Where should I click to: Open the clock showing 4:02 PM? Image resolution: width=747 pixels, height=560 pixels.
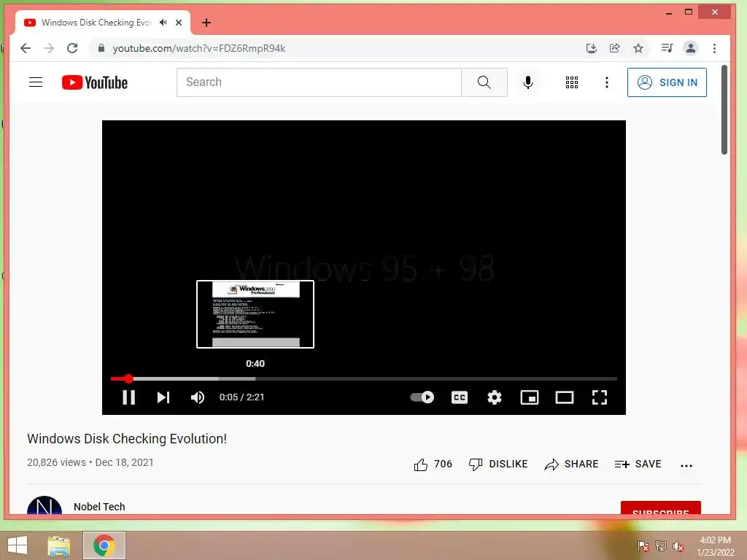(716, 546)
